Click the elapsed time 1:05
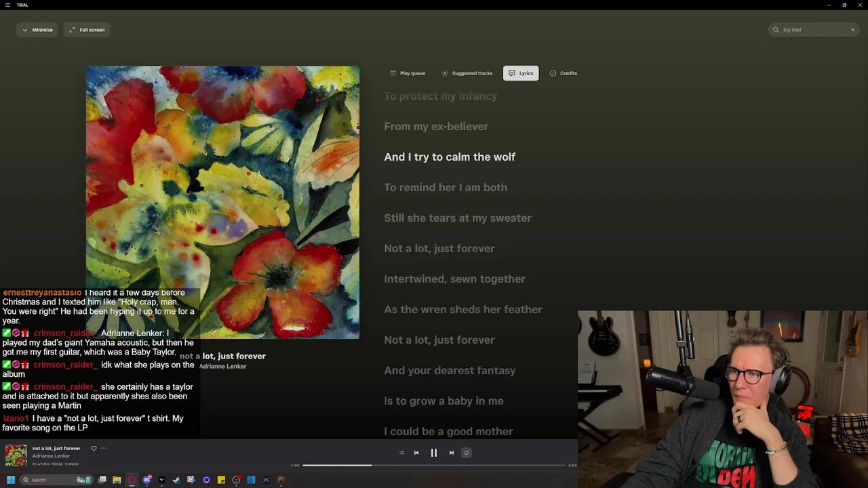This screenshot has height=488, width=868. (x=295, y=466)
